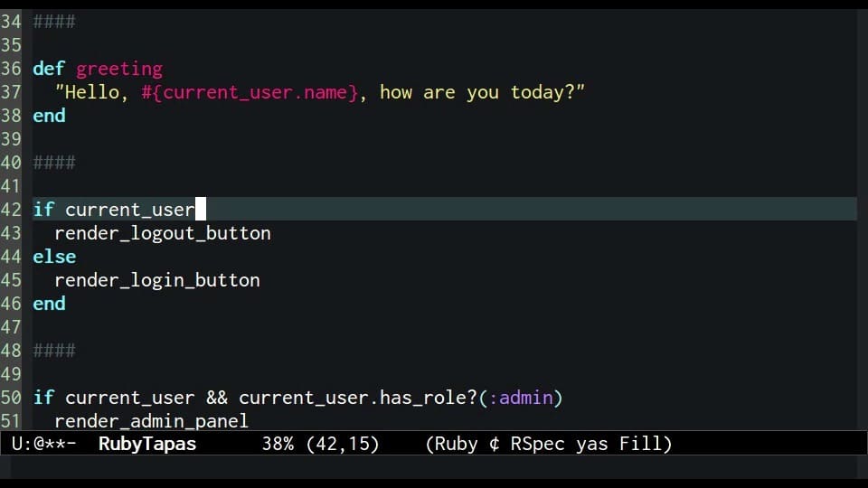Click the #### separator on line 40
Image resolution: width=868 pixels, height=488 pixels.
pyautogui.click(x=54, y=163)
